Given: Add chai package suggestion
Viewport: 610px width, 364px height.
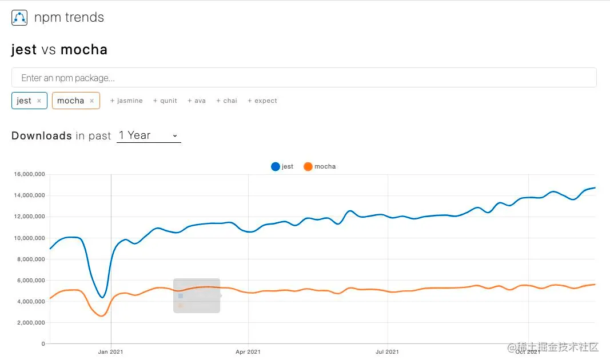Looking at the screenshot, I should (226, 101).
